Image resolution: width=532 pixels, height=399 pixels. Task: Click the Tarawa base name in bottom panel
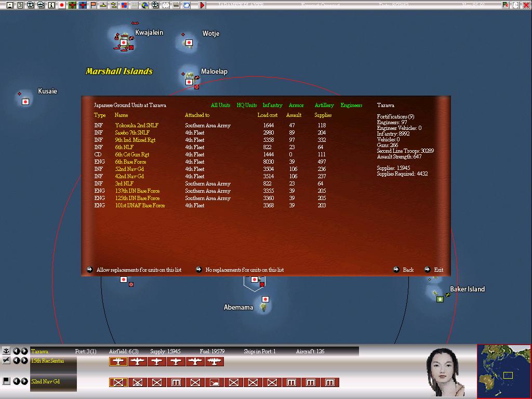click(39, 351)
